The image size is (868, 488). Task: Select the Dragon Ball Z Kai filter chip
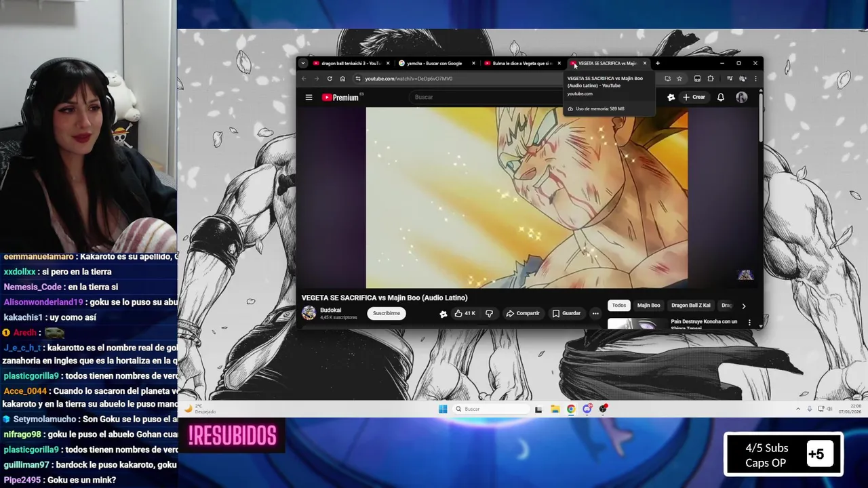[691, 306]
